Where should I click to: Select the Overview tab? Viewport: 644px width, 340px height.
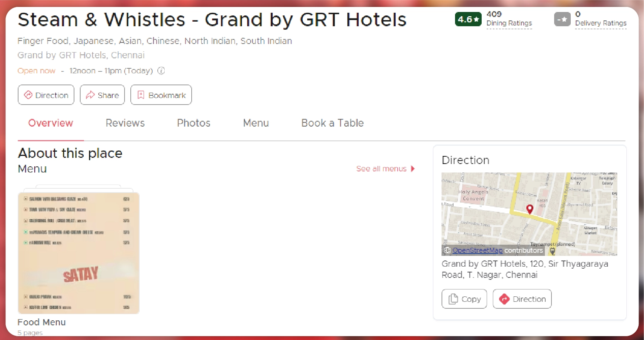[x=51, y=123]
